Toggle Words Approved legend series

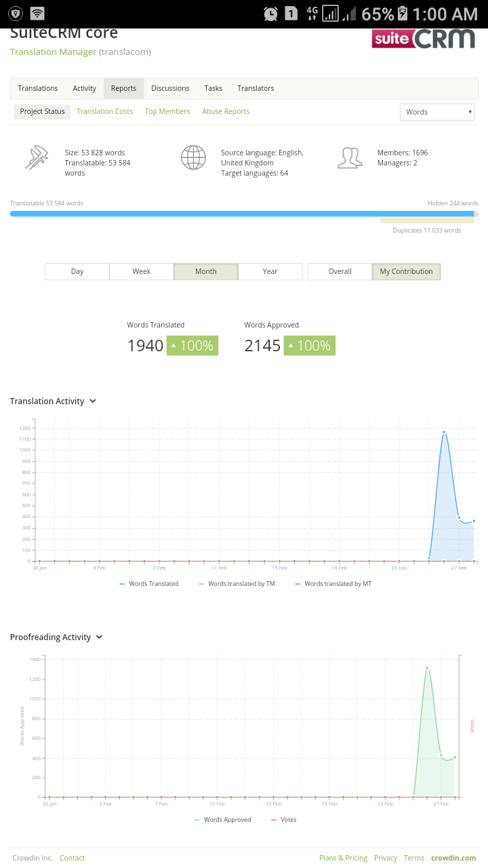[x=222, y=819]
